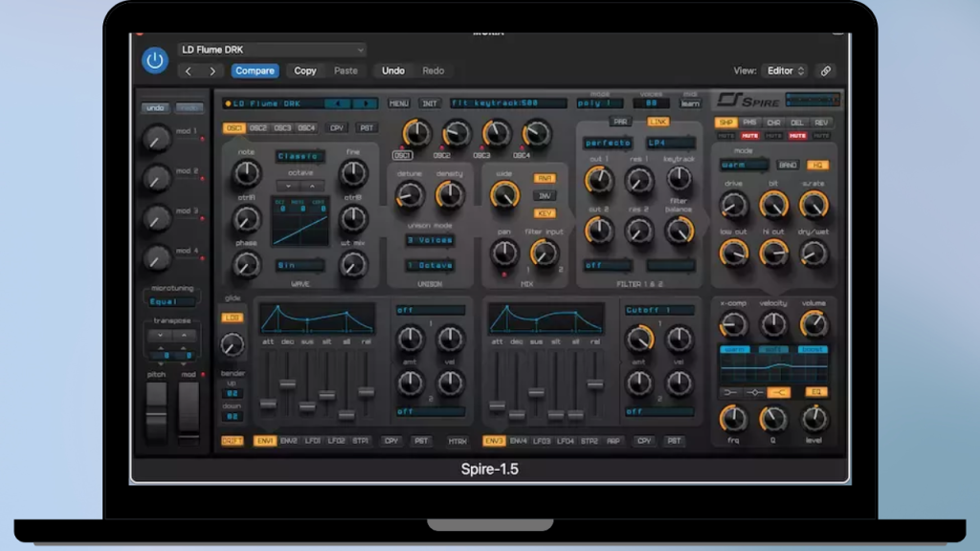
Task: Open the perfecto filter type selector
Action: click(x=608, y=143)
